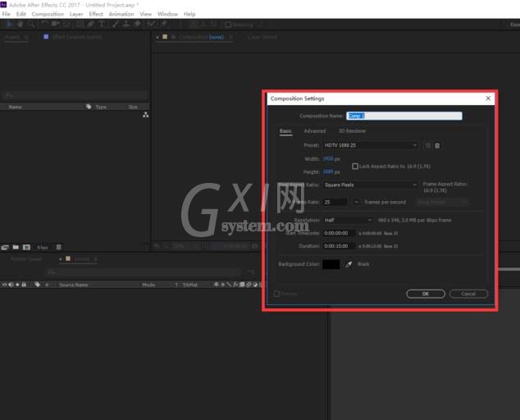
Task: Click the timeline audio column switch
Action: (x=11, y=285)
